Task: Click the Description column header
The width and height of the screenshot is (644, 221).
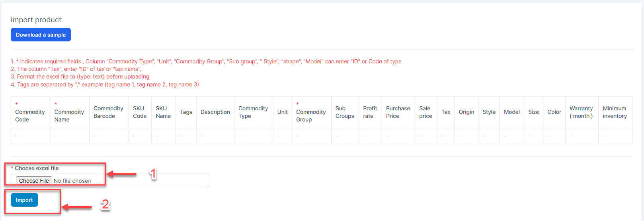Action: [215, 112]
